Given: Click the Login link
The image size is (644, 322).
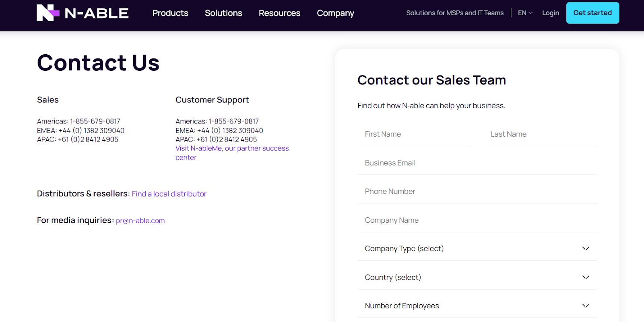Looking at the screenshot, I should 550,13.
